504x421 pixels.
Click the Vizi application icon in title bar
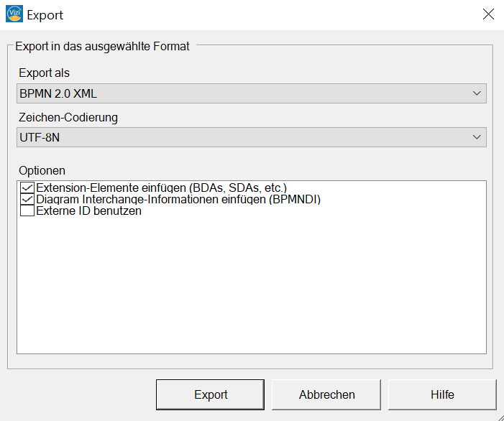(14, 14)
